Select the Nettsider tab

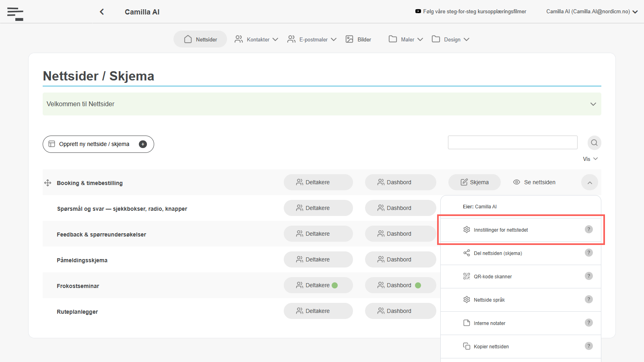click(x=200, y=39)
